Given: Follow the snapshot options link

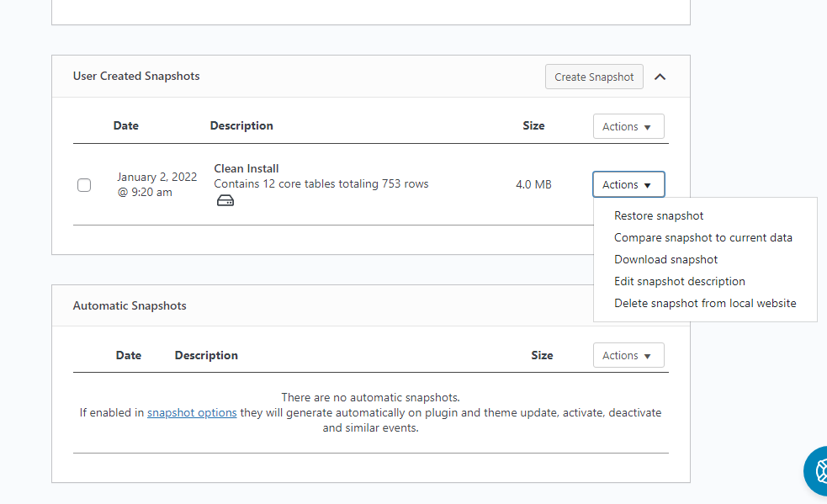Looking at the screenshot, I should pos(192,413).
